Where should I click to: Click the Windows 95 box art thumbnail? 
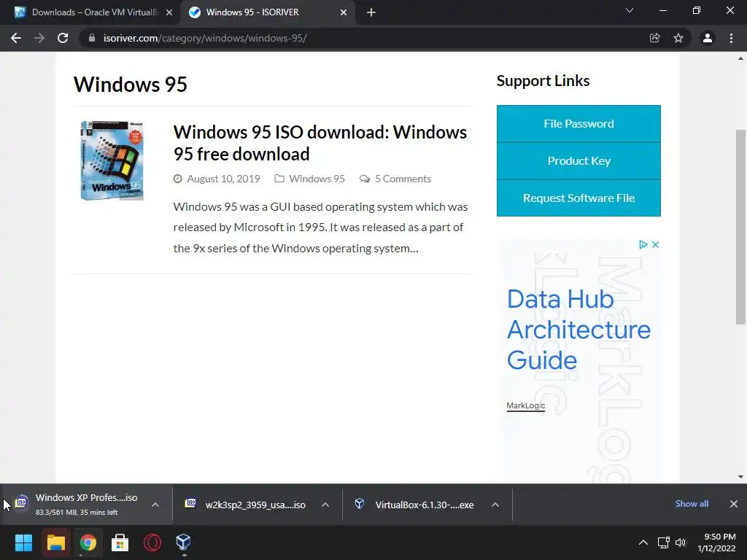tap(112, 160)
